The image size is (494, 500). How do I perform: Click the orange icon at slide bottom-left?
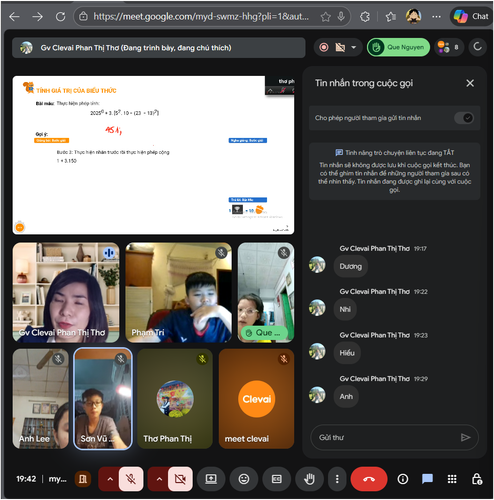[x=20, y=227]
